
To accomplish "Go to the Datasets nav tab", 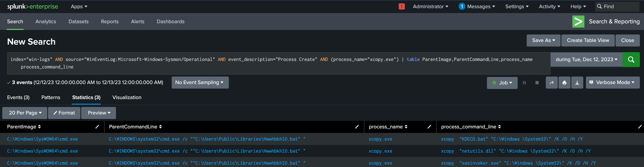I will (x=79, y=21).
